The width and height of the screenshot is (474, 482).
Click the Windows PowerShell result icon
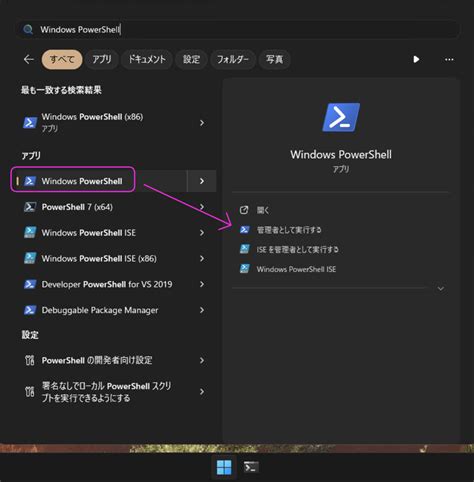tap(30, 181)
